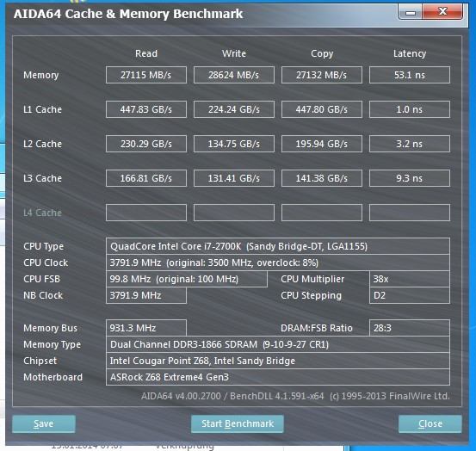
Task: Select CPU Multiplier value 38x
Action: tap(410, 279)
